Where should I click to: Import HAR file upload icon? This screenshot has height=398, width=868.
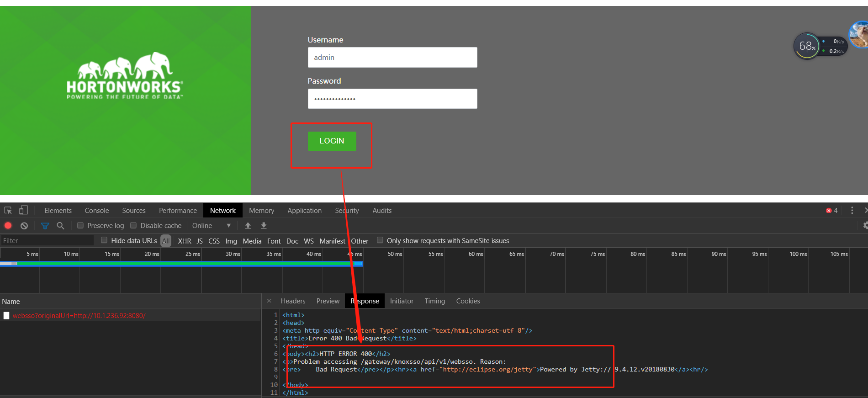248,225
